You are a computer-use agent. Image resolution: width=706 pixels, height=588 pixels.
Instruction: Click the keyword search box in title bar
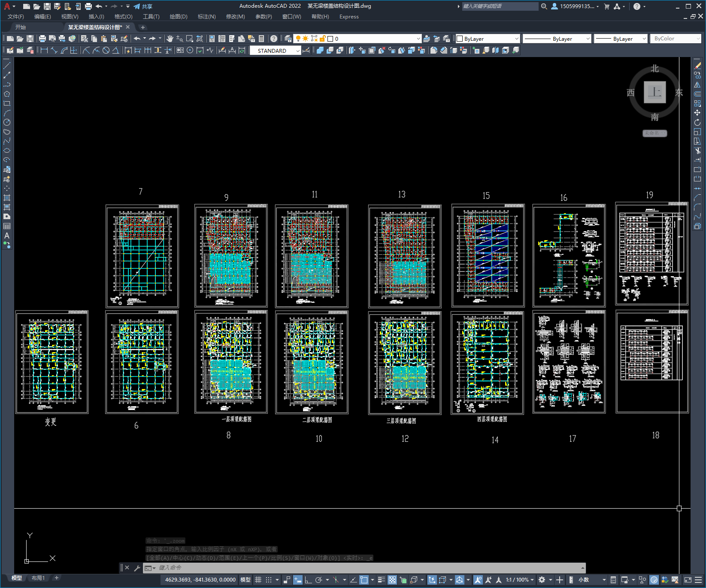tap(500, 6)
